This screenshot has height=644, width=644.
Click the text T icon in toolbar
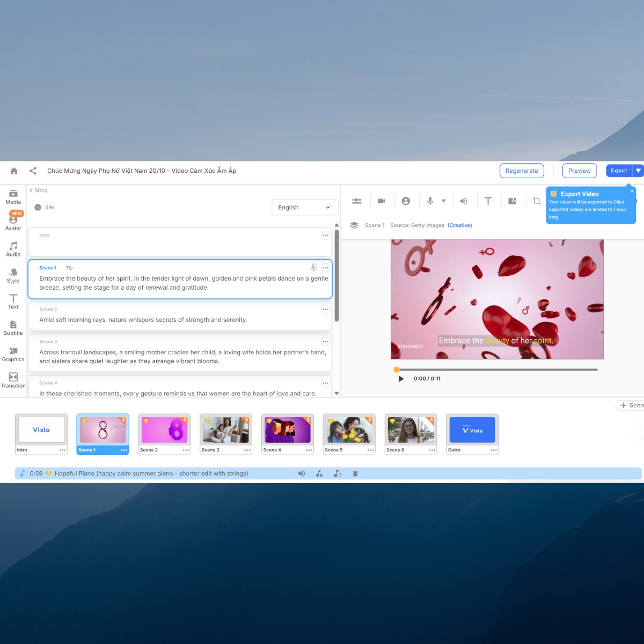click(488, 201)
